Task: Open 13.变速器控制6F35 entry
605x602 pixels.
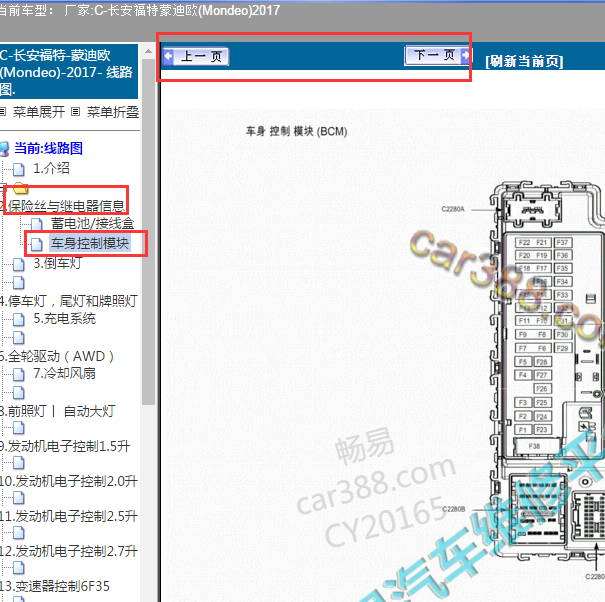Action: point(55,586)
